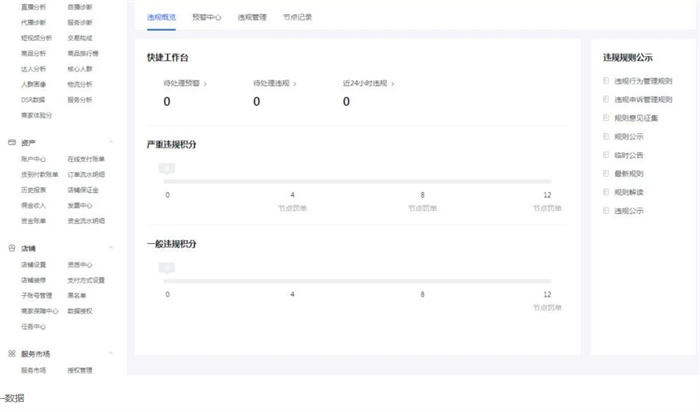Image resolution: width=700 pixels, height=412 pixels.
Task: Open 物流分析 in the sidebar
Action: point(80,84)
